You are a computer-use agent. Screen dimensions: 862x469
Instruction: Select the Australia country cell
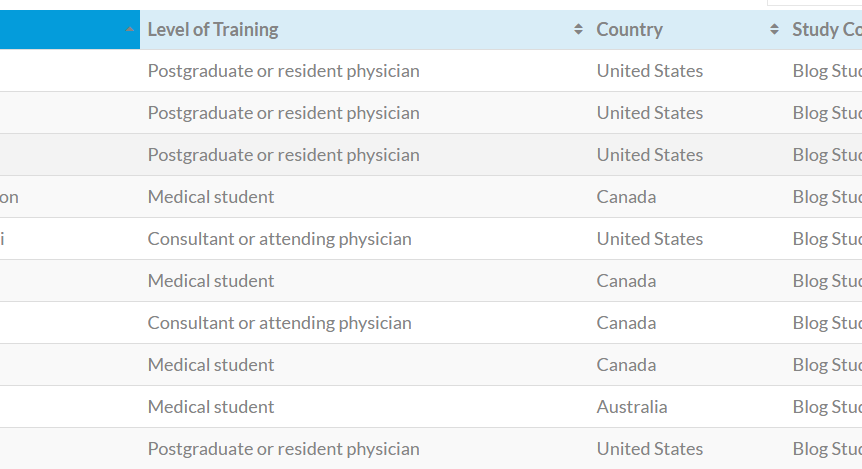(x=631, y=407)
